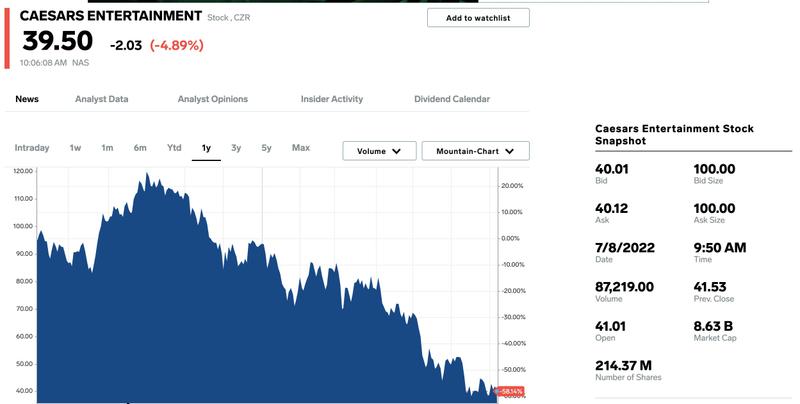Click the 8.63 B Market Cap value
The image size is (800, 404).
[x=713, y=326]
